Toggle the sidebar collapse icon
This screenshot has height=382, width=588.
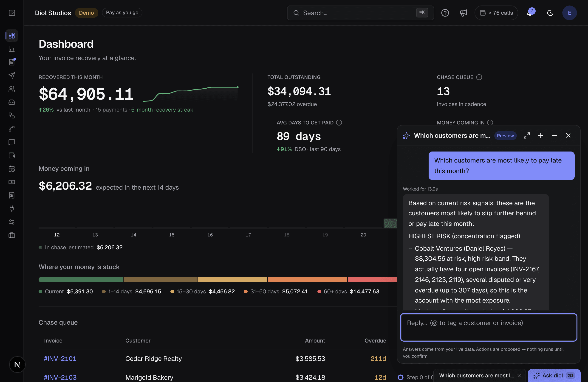click(12, 13)
